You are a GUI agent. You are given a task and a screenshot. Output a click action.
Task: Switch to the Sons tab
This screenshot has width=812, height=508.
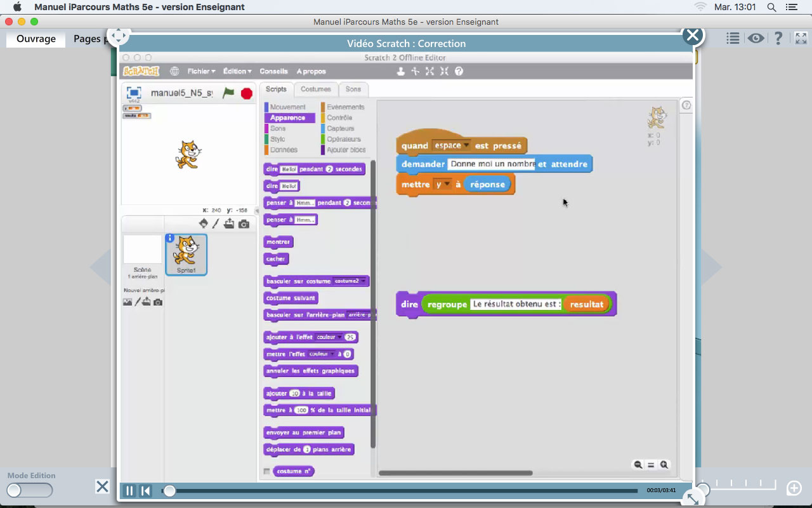coord(353,90)
